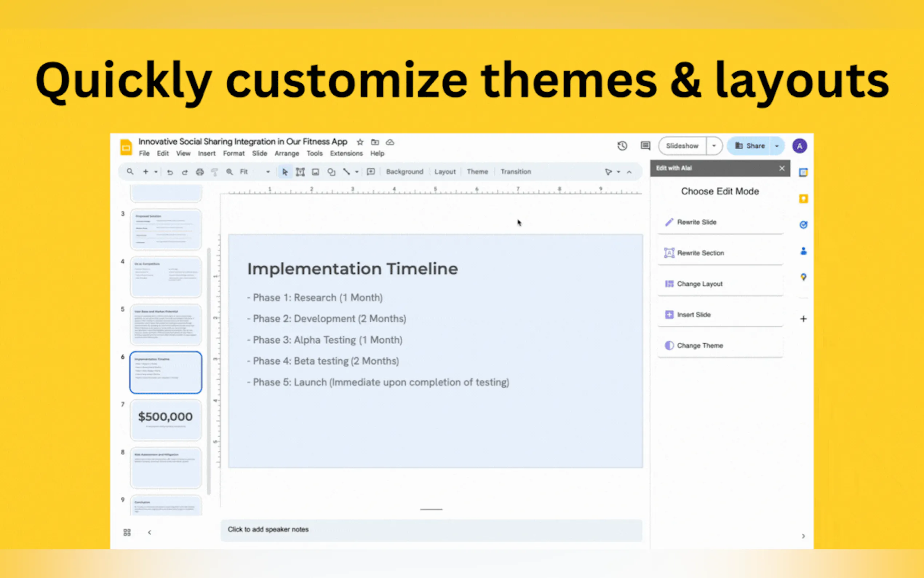This screenshot has height=578, width=924.
Task: Open Contacts side panel icon
Action: pos(803,251)
